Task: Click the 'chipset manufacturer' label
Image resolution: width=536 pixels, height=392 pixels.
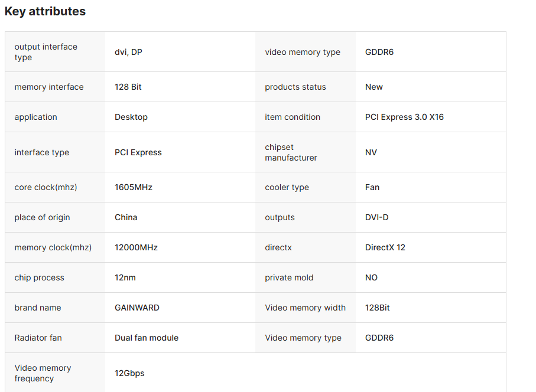Action: (x=291, y=152)
